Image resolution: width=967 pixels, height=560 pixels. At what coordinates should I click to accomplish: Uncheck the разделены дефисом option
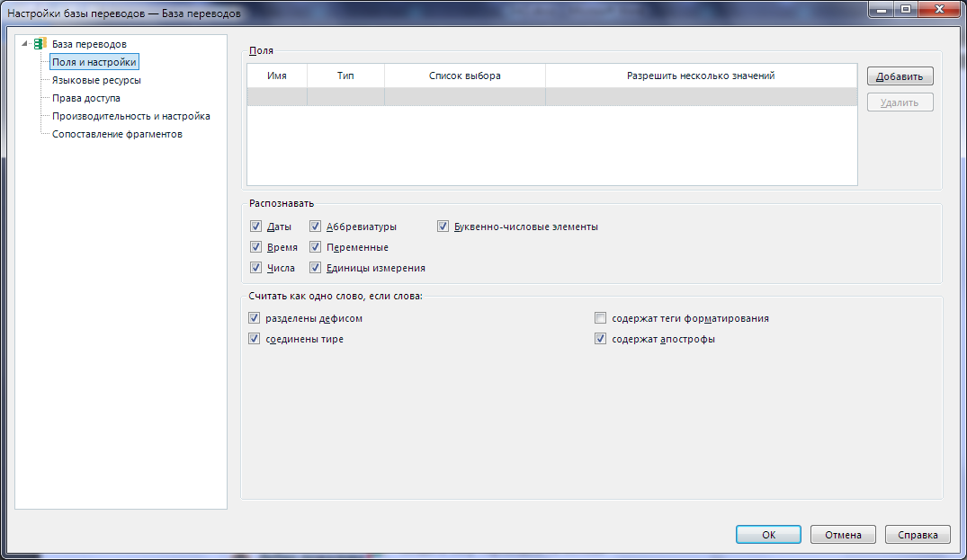255,318
